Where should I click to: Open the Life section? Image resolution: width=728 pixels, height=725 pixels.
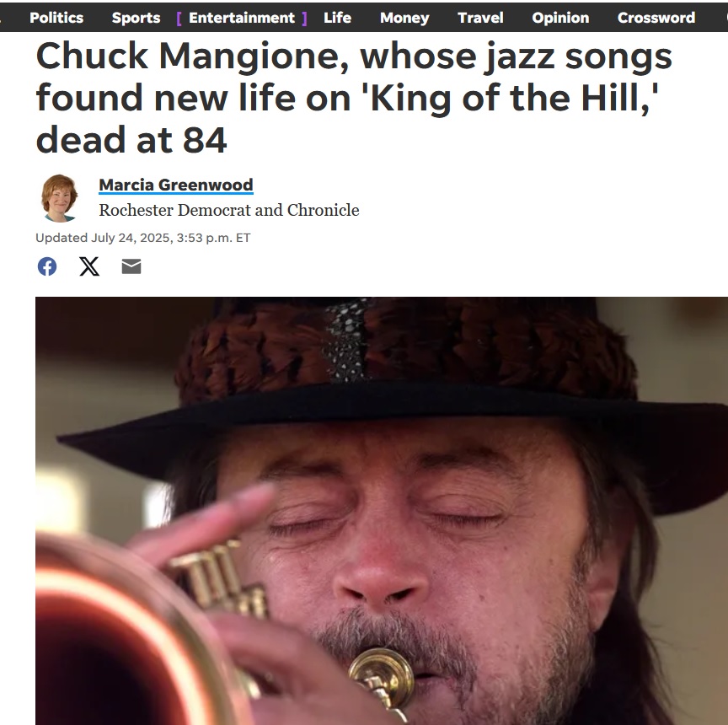point(338,18)
